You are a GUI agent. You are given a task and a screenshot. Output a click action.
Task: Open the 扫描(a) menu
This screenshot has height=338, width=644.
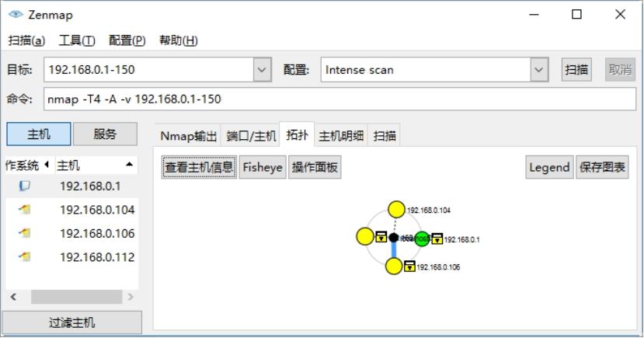tap(26, 40)
